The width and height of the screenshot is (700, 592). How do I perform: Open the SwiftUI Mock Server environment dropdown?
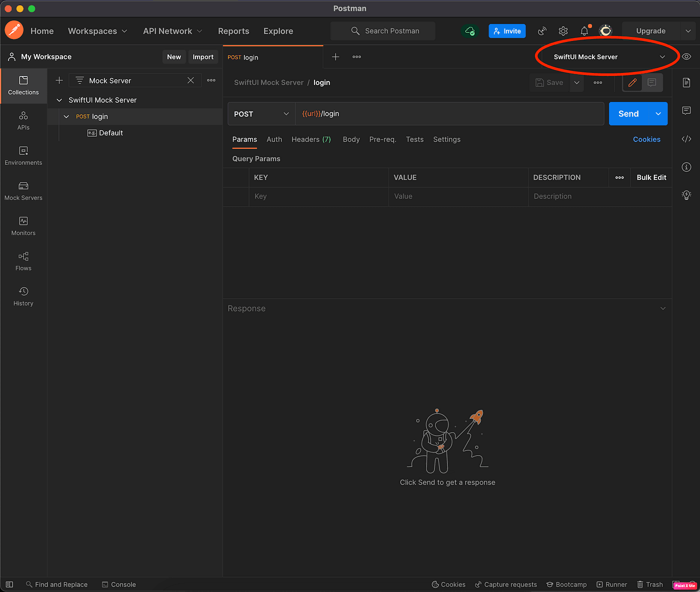(x=609, y=57)
